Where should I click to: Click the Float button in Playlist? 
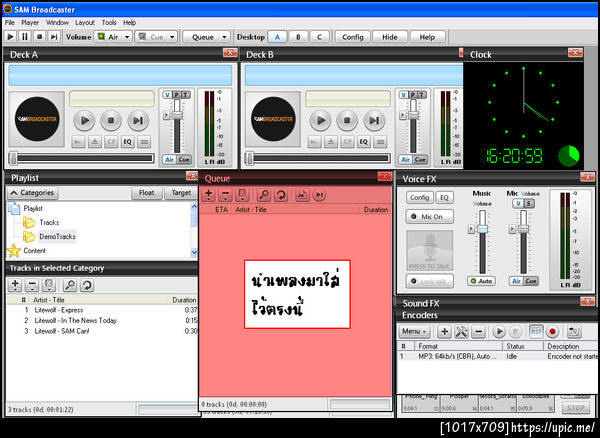pyautogui.click(x=147, y=193)
